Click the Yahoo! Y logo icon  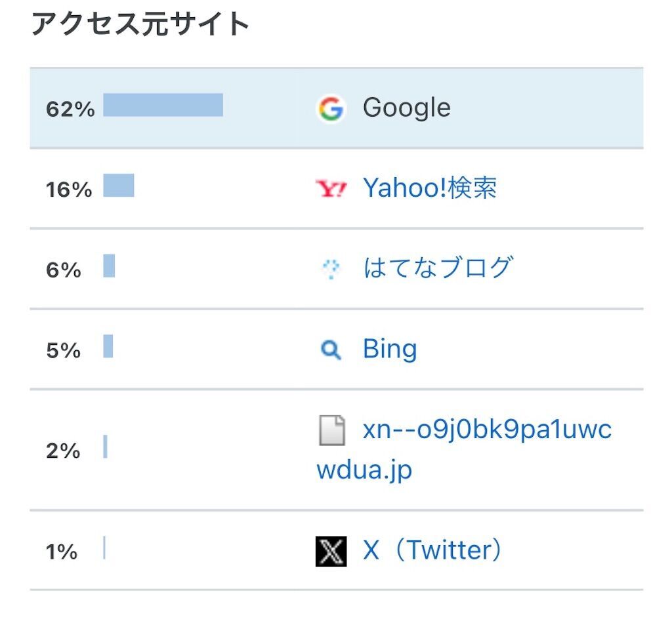pos(331,188)
